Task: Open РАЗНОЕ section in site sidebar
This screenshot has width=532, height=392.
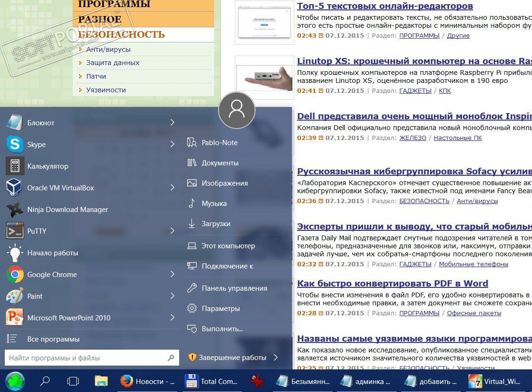Action: coord(100,19)
